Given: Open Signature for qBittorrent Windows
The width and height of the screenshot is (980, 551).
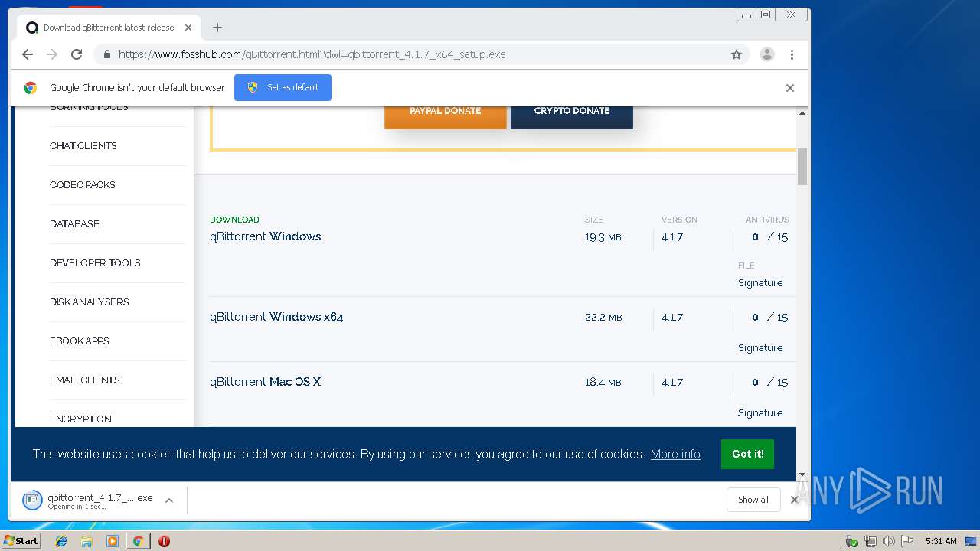Looking at the screenshot, I should click(760, 282).
